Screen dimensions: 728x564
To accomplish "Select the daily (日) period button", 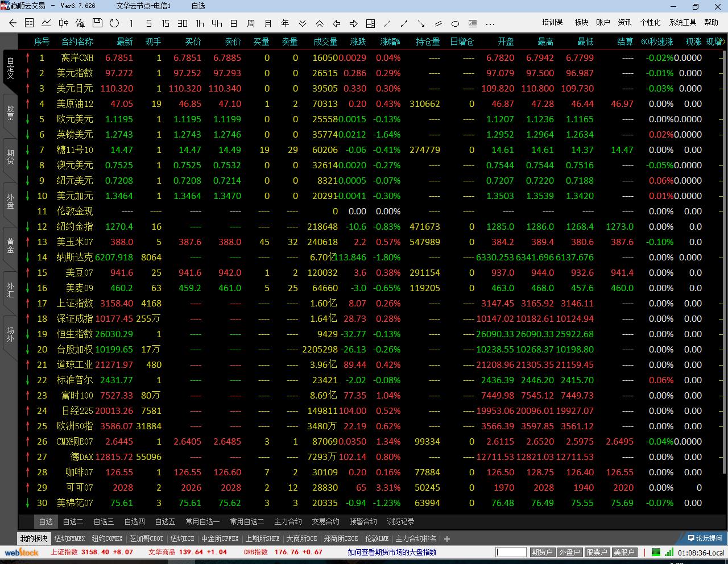I will click(x=234, y=23).
